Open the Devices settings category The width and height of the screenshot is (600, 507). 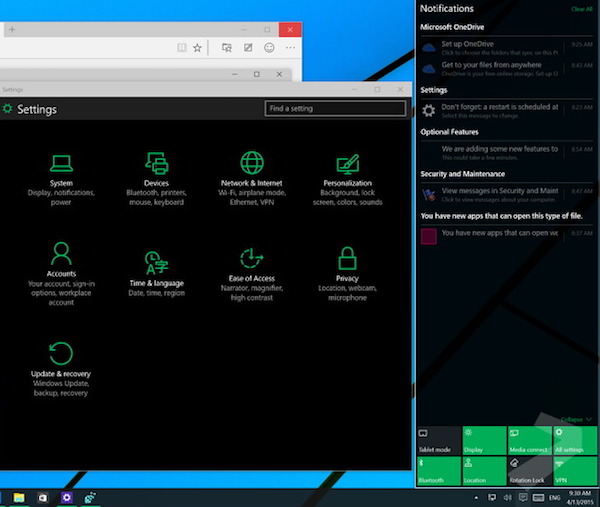click(156, 179)
